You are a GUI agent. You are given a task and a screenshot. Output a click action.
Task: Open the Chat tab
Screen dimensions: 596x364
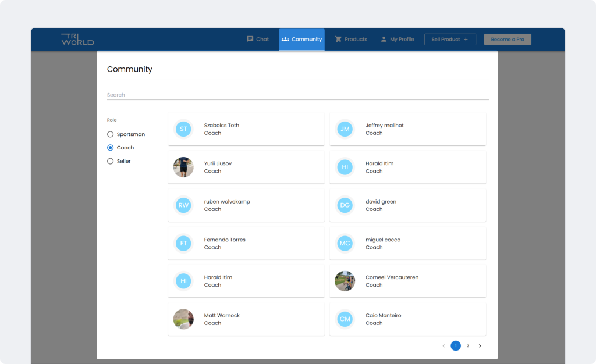pyautogui.click(x=257, y=40)
